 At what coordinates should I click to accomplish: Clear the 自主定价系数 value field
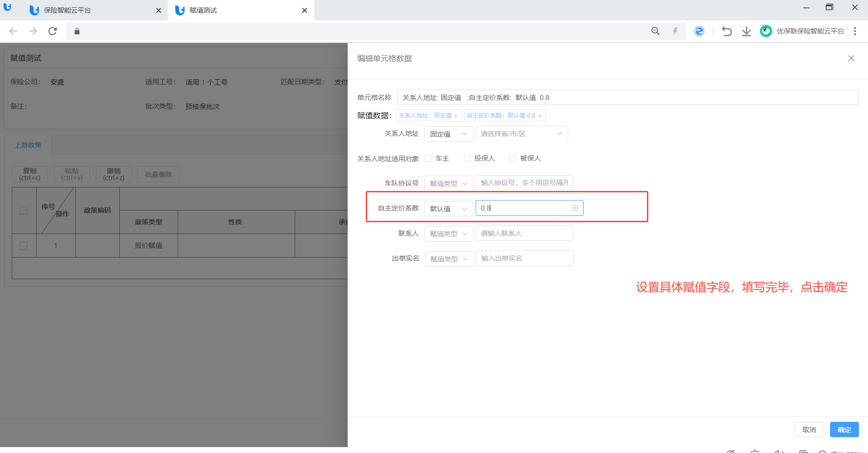[575, 208]
